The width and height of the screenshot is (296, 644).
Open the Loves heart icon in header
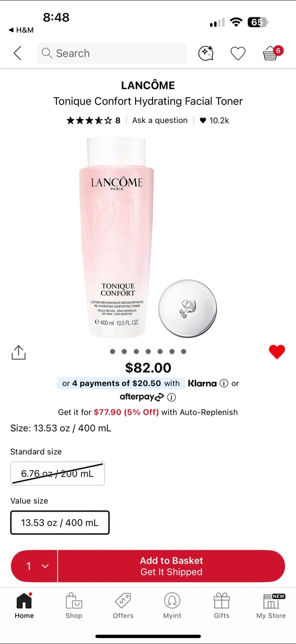(238, 54)
